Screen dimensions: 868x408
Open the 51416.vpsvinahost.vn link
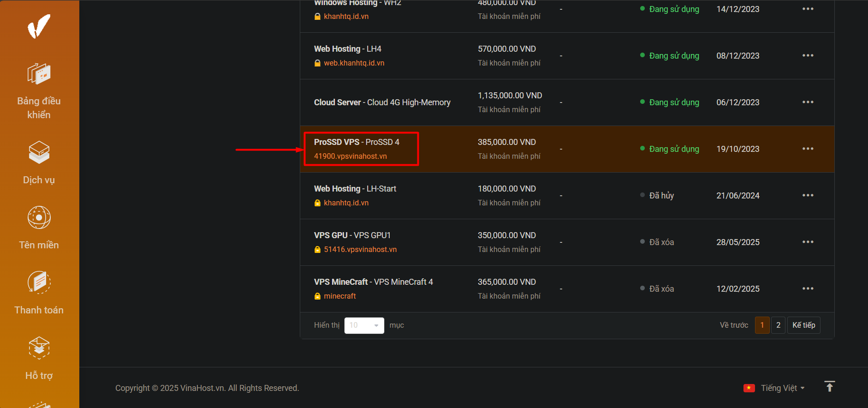[x=360, y=249]
